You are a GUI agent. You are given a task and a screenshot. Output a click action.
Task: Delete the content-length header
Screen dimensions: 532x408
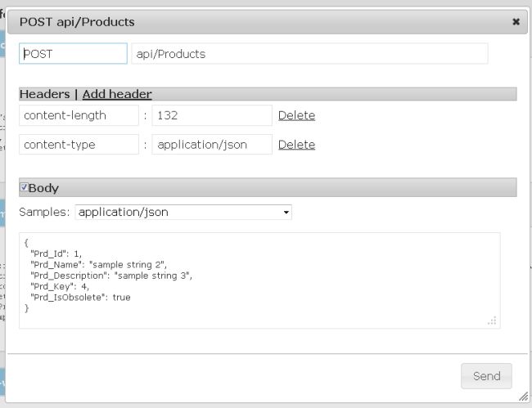[296, 115]
